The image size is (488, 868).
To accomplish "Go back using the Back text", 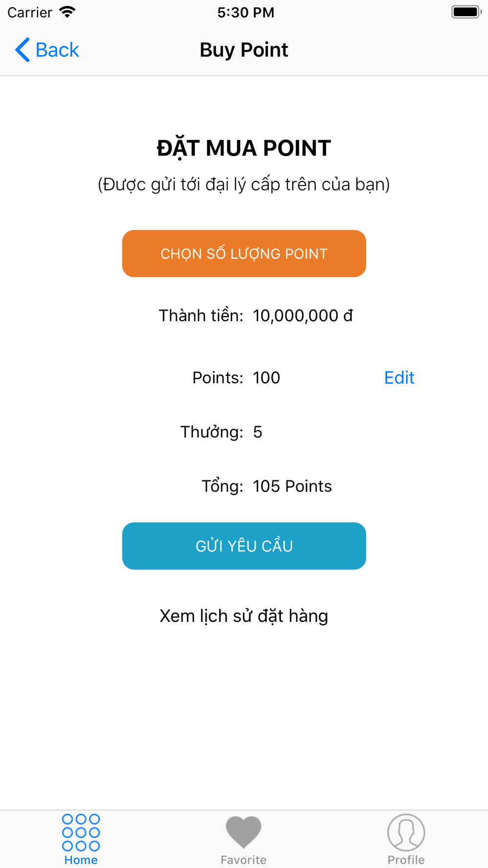I will [x=57, y=50].
